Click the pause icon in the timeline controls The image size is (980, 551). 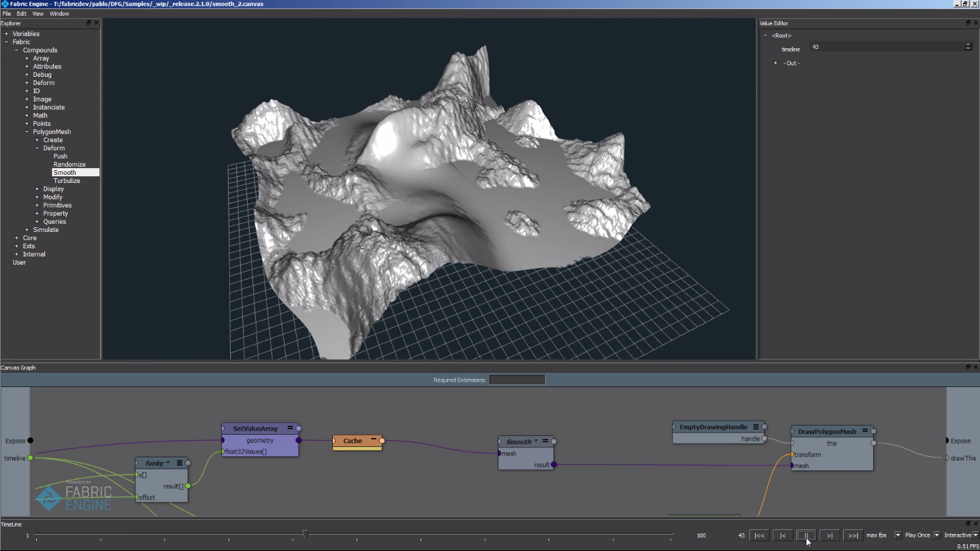tap(806, 535)
